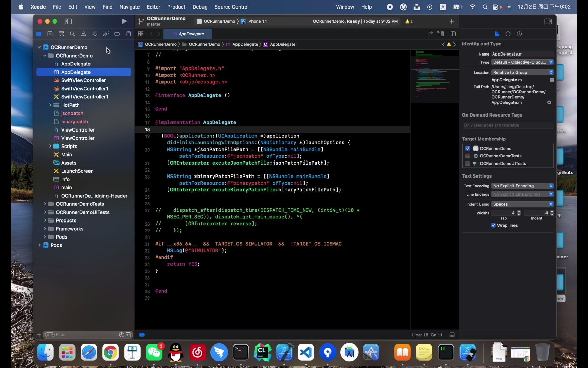
Task: Toggle source-control status filter in navigator
Action: (128, 335)
